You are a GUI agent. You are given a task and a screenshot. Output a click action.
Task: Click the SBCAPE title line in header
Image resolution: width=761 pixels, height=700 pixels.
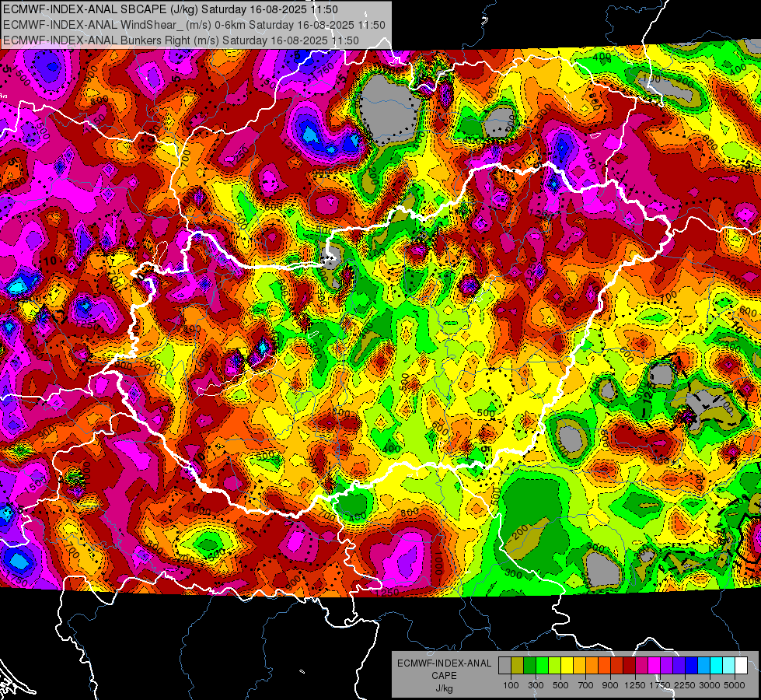click(x=170, y=9)
